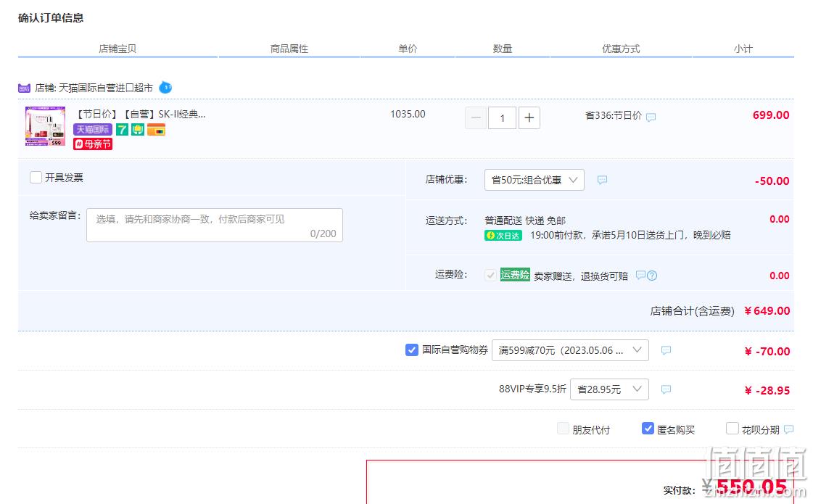This screenshot has width=813, height=504.
Task: Enable the 花呗分期 installment checkbox
Action: tap(732, 429)
